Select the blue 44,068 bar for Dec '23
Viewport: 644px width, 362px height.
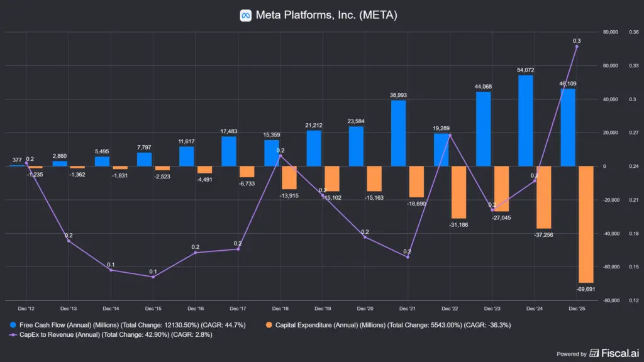pyautogui.click(x=483, y=129)
